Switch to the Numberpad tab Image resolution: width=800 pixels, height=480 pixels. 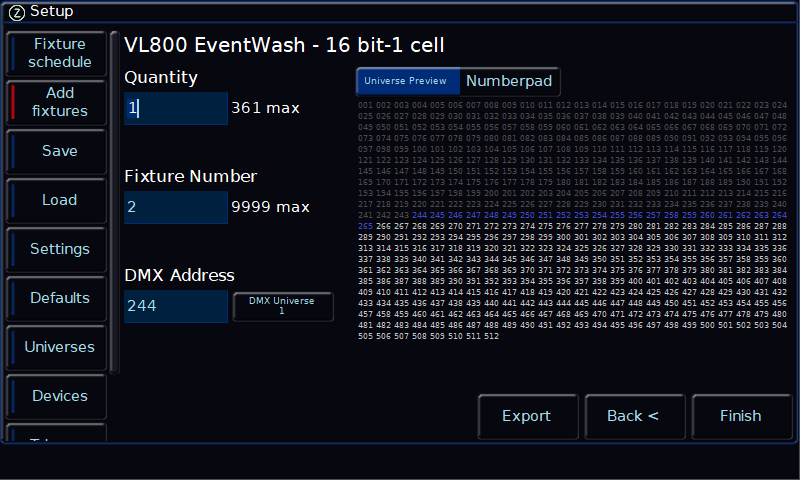coord(509,81)
